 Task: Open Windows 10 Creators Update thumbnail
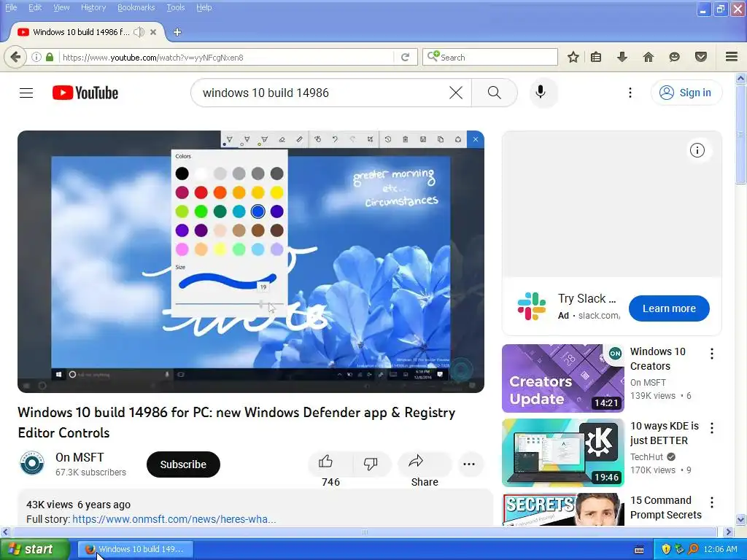pos(562,378)
